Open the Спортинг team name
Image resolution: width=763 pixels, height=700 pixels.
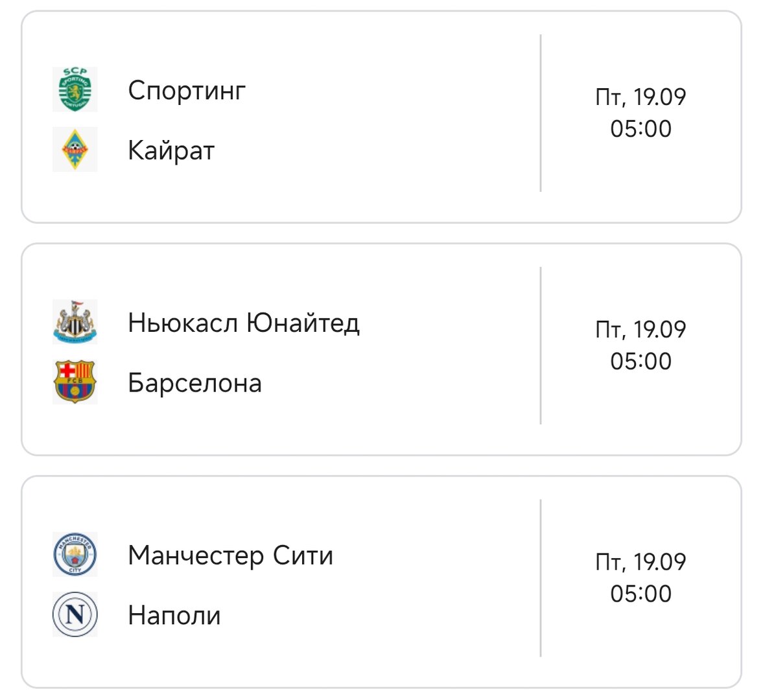coord(187,91)
